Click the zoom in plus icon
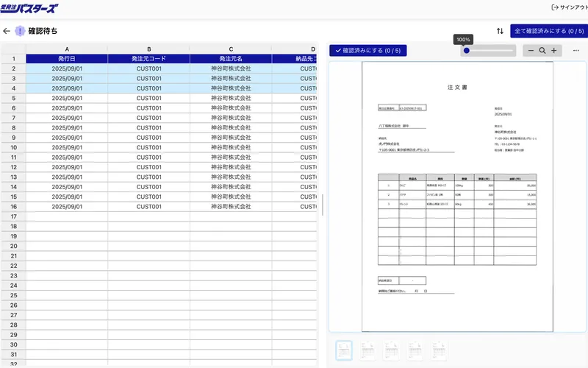Screen dimensions: 588x368 point(554,50)
